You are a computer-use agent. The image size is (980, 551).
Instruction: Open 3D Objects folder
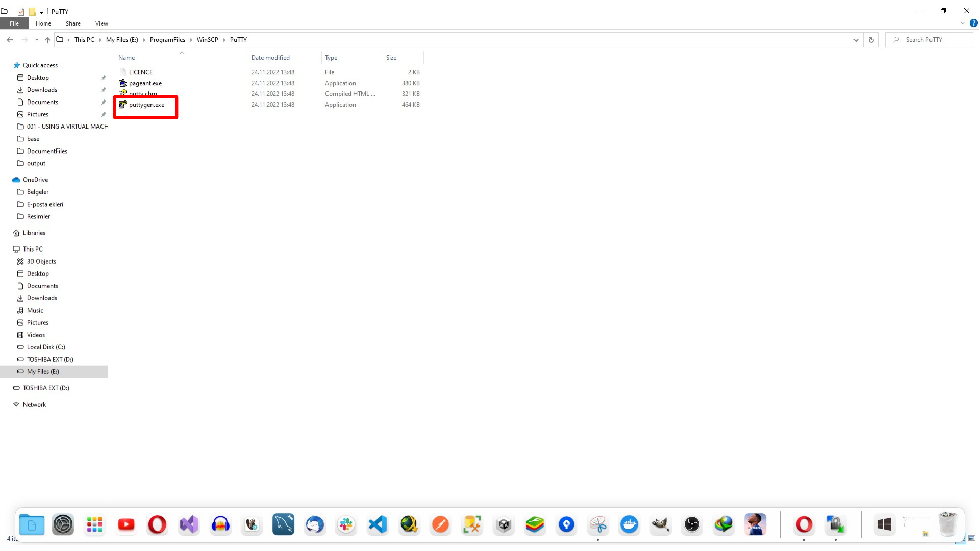(x=41, y=261)
